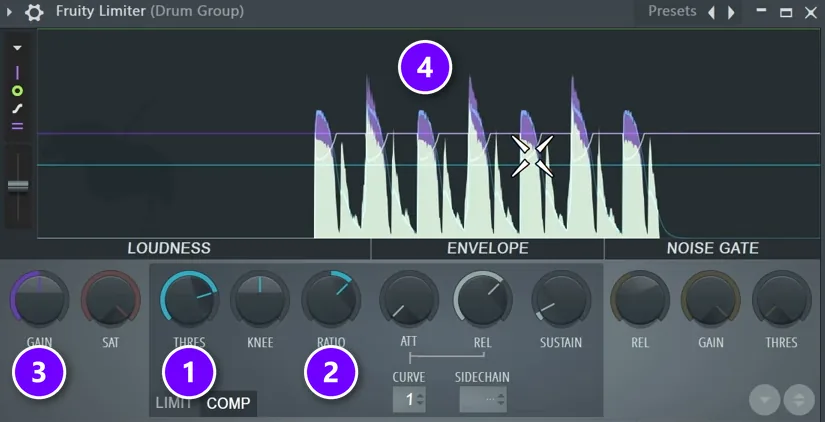Select the next preset arrow
This screenshot has width=825, height=422.
pyautogui.click(x=731, y=12)
